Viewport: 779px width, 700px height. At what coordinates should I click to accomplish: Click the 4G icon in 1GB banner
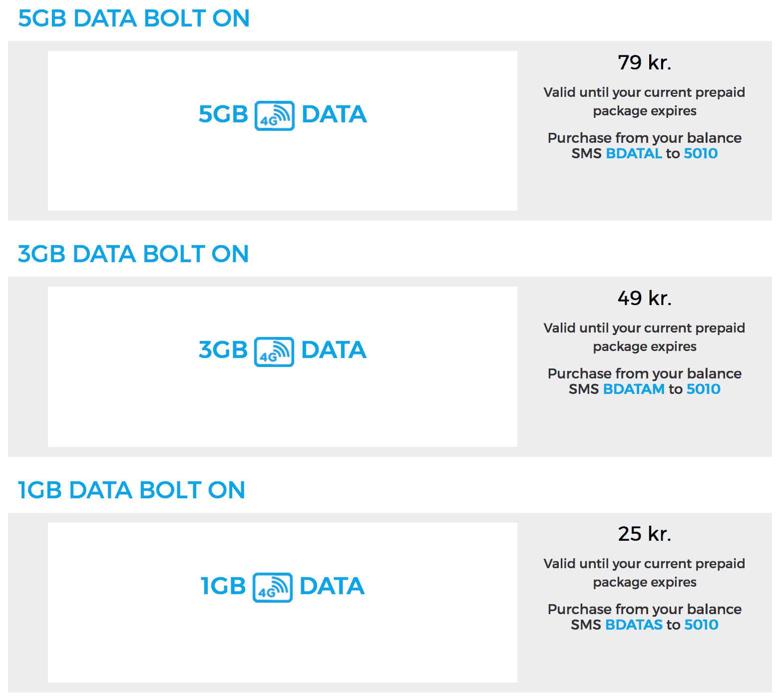tap(272, 588)
